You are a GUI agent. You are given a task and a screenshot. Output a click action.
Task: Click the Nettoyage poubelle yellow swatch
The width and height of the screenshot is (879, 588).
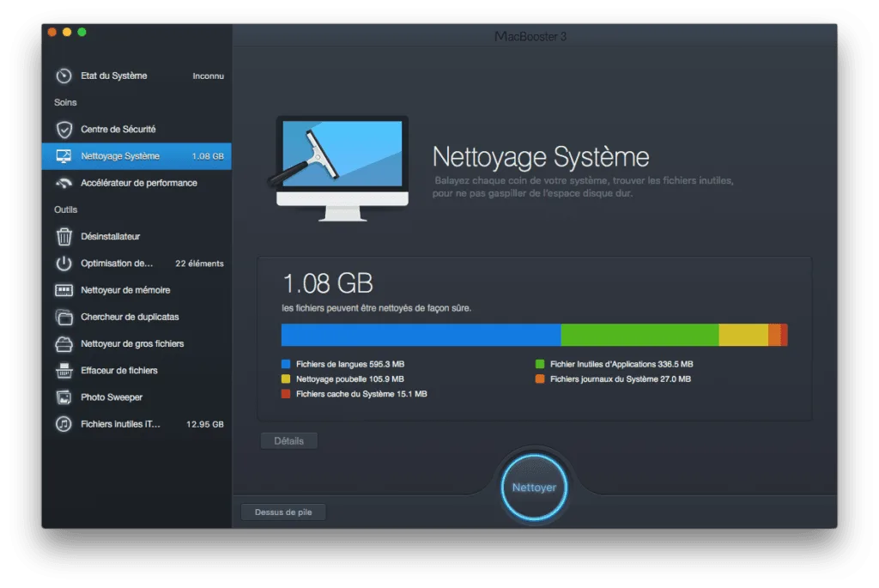pos(284,379)
